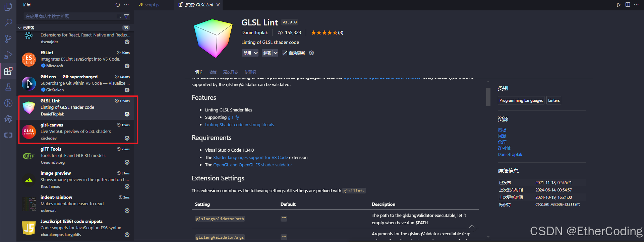
Task: Open manage gear for indent-rainbow
Action: [127, 211]
